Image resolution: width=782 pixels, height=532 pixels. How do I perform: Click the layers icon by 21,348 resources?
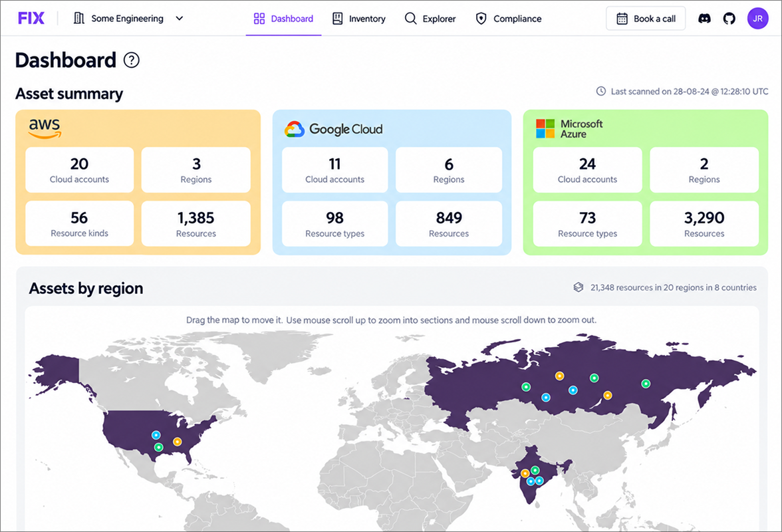(x=578, y=287)
